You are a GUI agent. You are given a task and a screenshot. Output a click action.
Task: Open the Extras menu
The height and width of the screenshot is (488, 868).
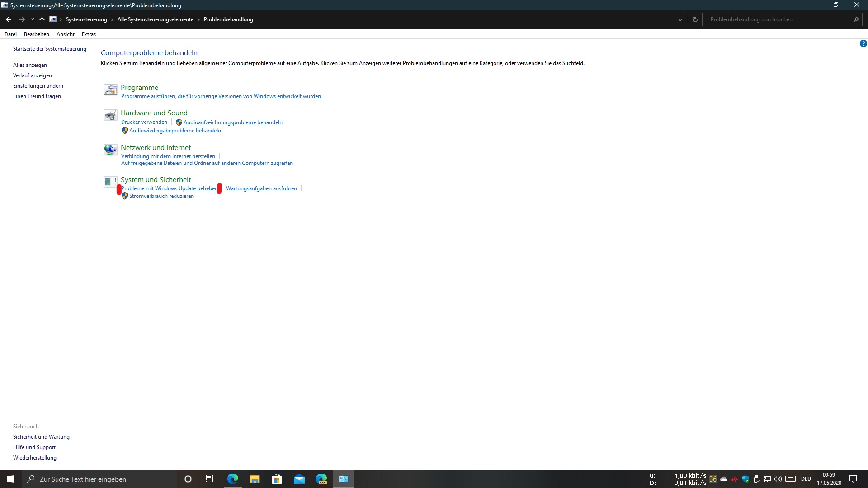click(89, 34)
